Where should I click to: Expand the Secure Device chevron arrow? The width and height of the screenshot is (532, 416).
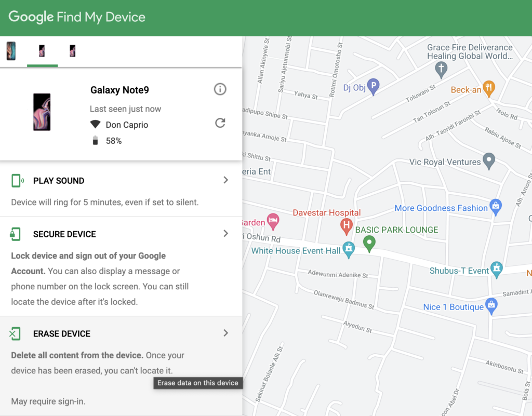tap(225, 233)
